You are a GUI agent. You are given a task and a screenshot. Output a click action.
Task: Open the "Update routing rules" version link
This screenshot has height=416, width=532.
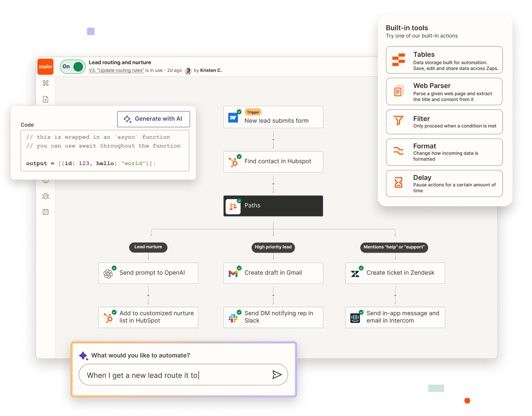(116, 70)
